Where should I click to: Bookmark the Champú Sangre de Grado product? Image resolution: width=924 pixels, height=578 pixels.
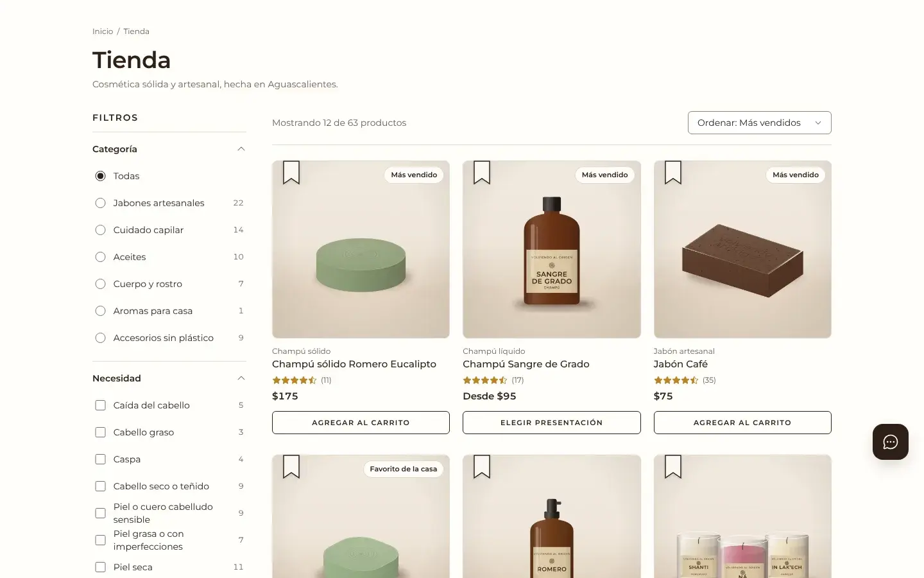coord(482,172)
